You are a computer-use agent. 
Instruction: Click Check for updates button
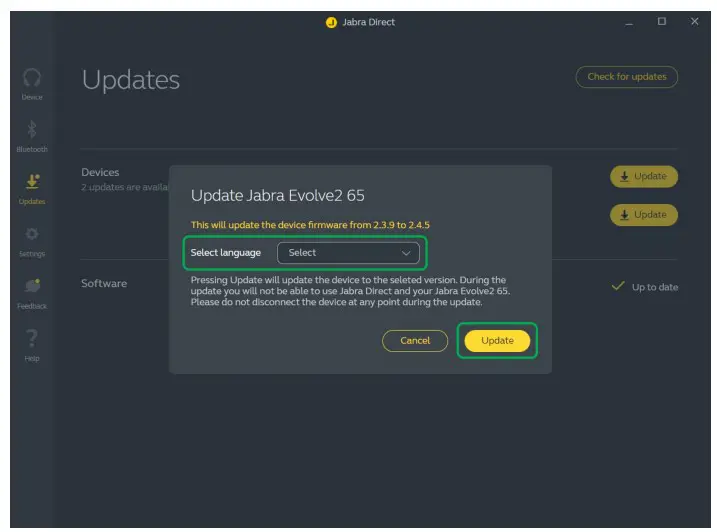coord(626,77)
